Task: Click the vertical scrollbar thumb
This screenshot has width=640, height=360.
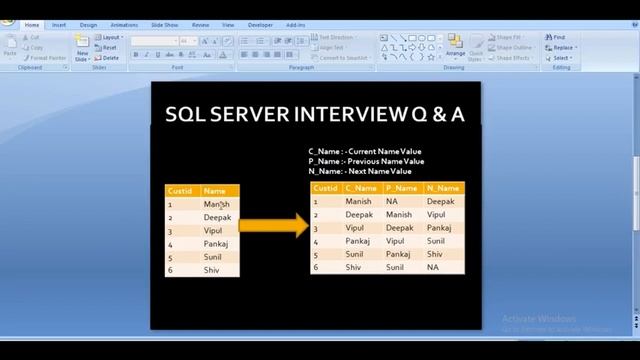Action: click(x=636, y=194)
